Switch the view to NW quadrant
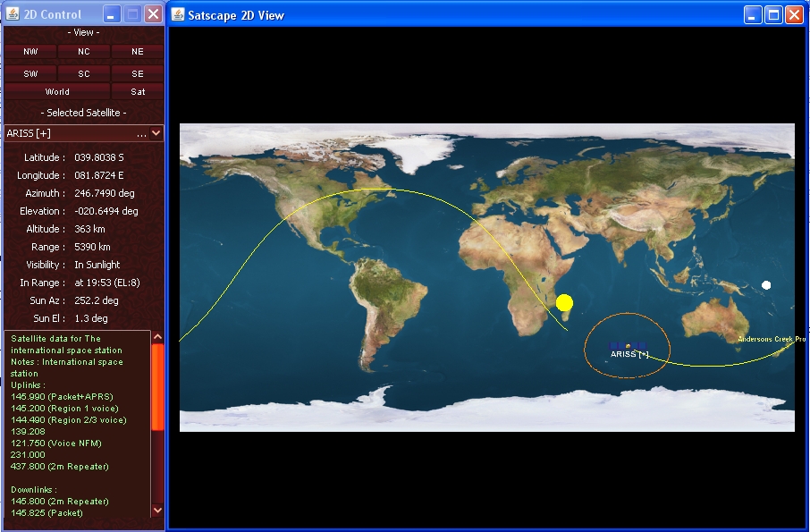The height and width of the screenshot is (532, 810). coord(31,52)
